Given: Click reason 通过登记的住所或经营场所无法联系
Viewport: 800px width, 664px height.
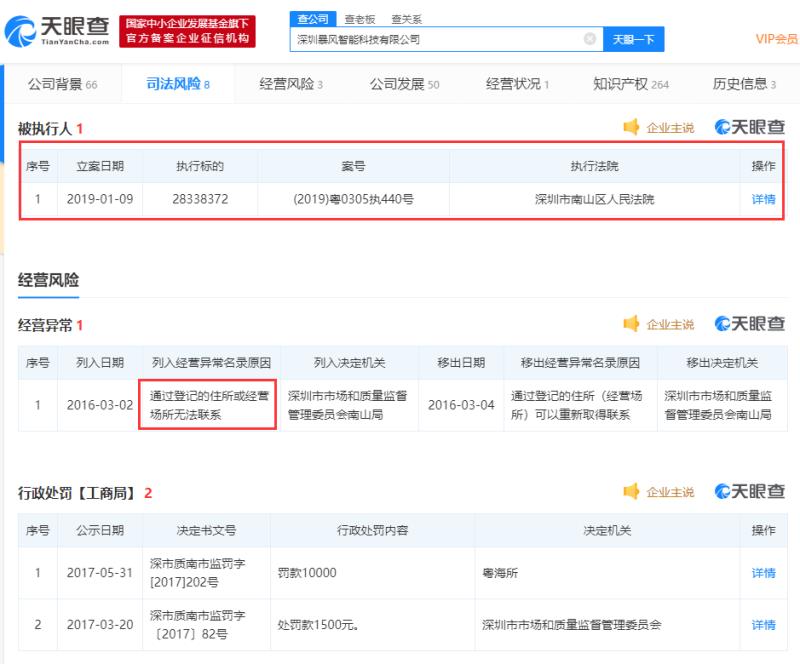Looking at the screenshot, I should pyautogui.click(x=209, y=405).
